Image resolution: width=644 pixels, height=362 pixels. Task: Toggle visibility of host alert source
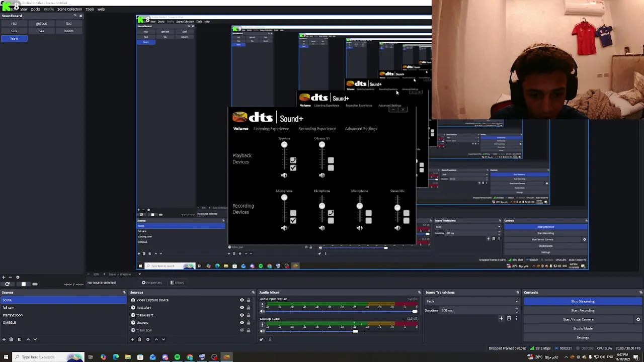click(x=242, y=308)
